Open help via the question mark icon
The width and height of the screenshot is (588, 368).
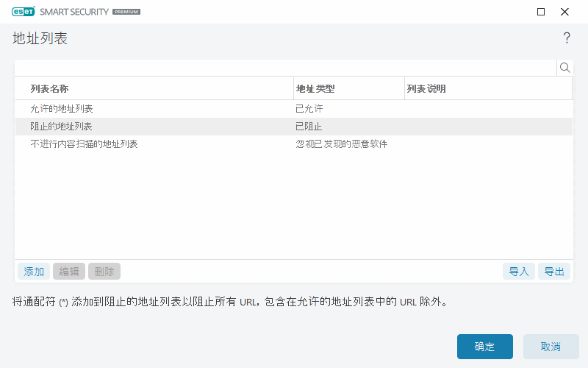[x=567, y=38]
